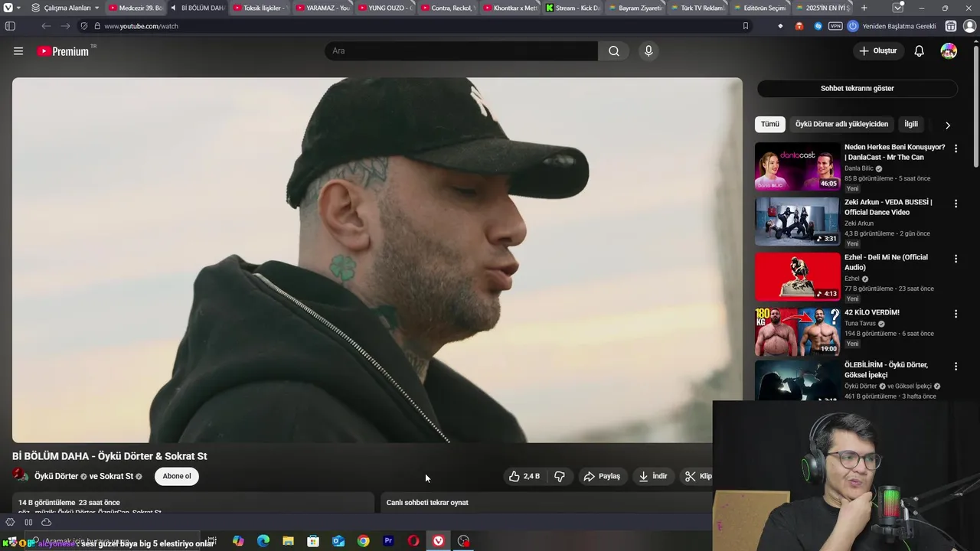Create a clip with the Klip scissors button
Screen dimensions: 980x551
point(698,476)
